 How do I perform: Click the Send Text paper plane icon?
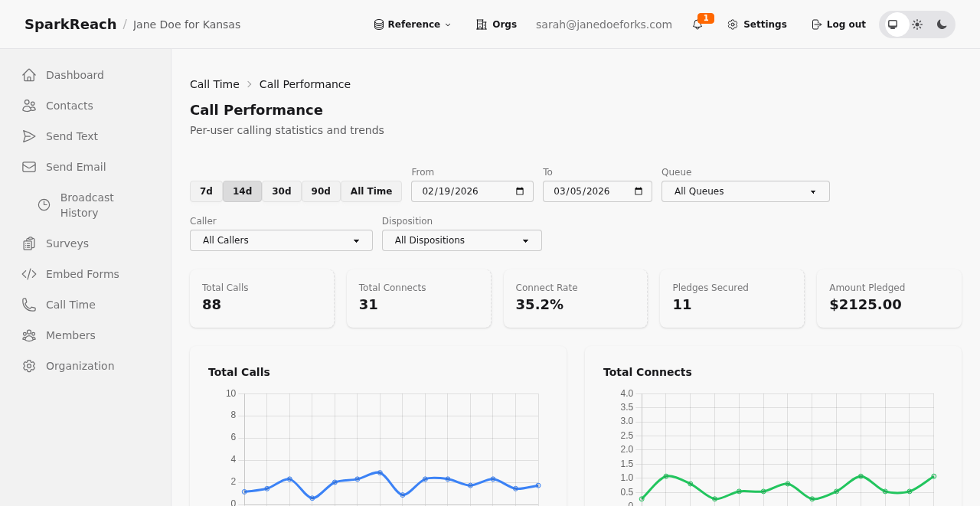click(29, 136)
